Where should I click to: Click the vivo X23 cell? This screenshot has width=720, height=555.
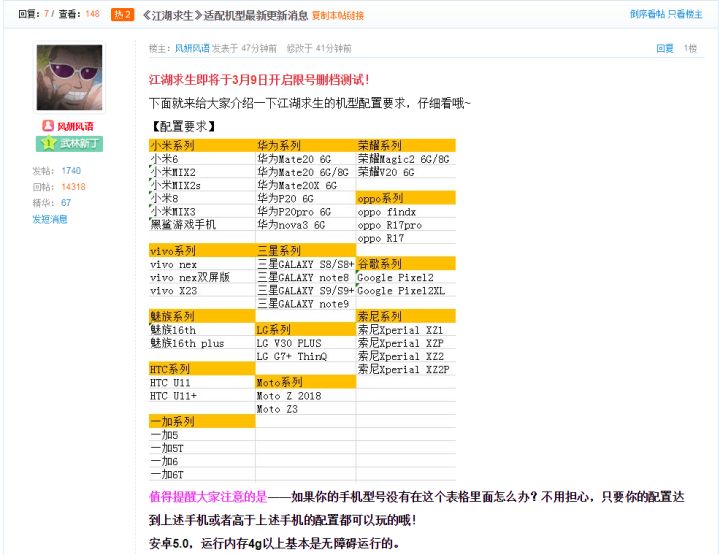click(202, 291)
